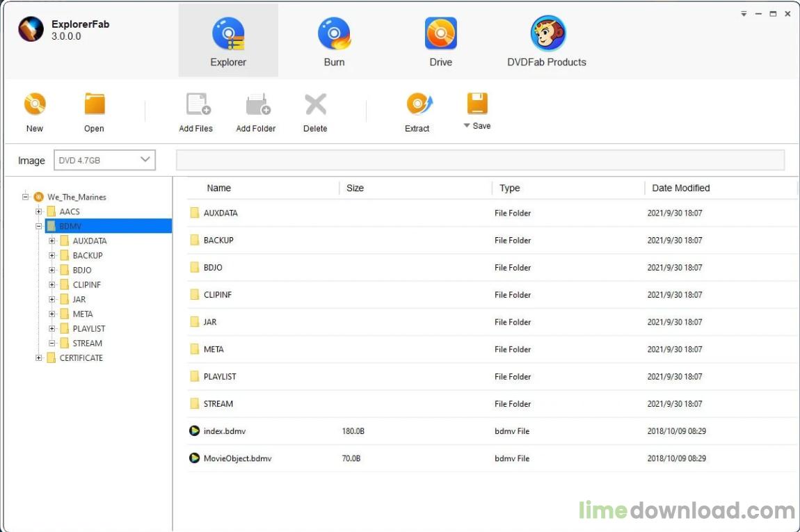Click the JAR folder icon in tree
Screen dimensions: 800x532
pyautogui.click(x=64, y=299)
